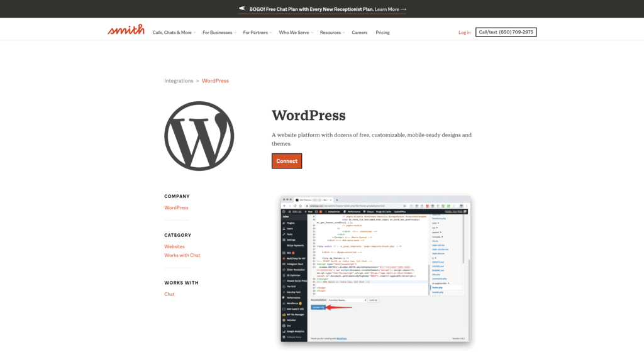Open the Works with Chat category link
This screenshot has width=644, height=362.
[x=182, y=255]
